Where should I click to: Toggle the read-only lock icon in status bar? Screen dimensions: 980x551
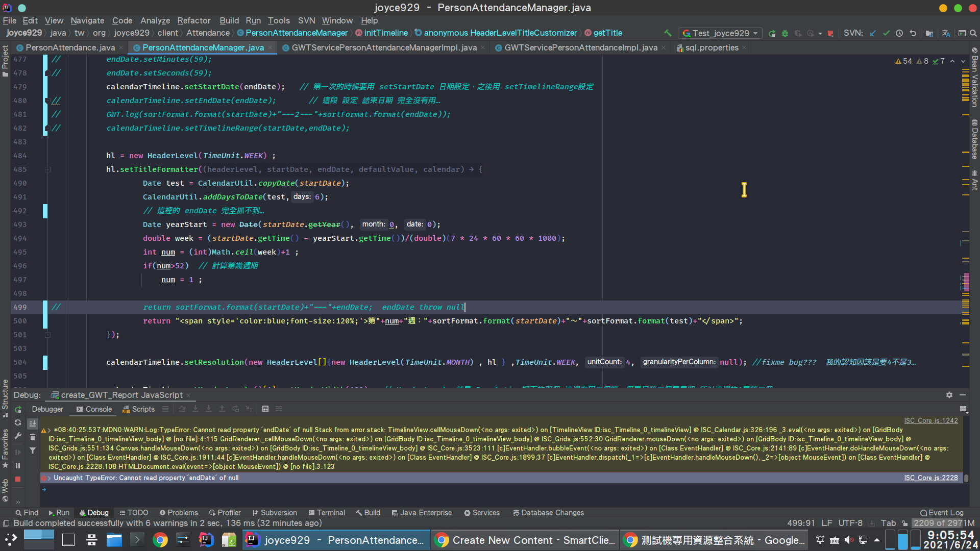tap(904, 523)
